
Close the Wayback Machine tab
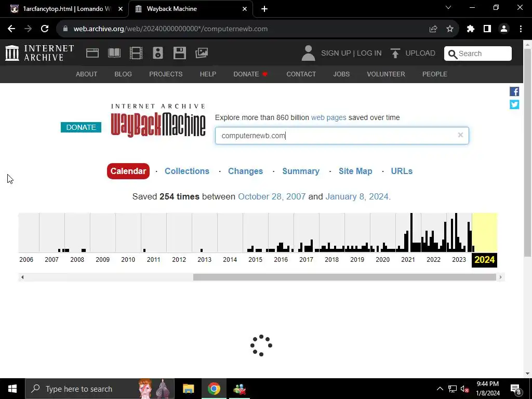pyautogui.click(x=245, y=9)
